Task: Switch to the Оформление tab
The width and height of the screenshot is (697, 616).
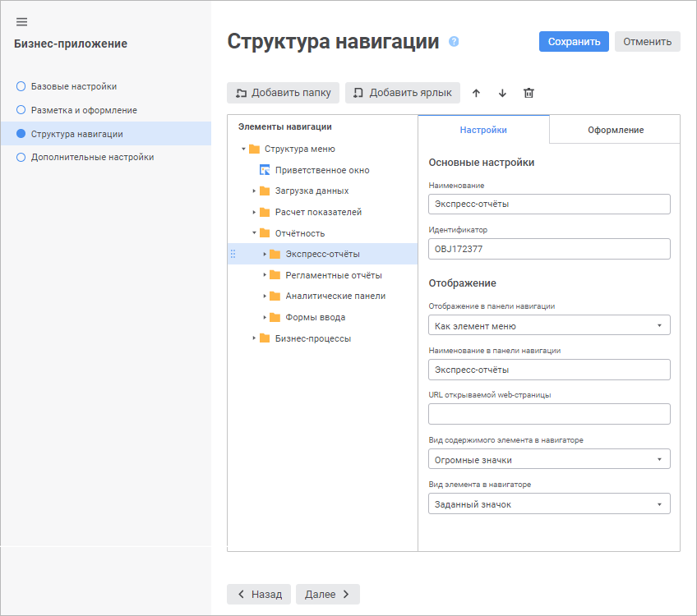Action: click(615, 130)
